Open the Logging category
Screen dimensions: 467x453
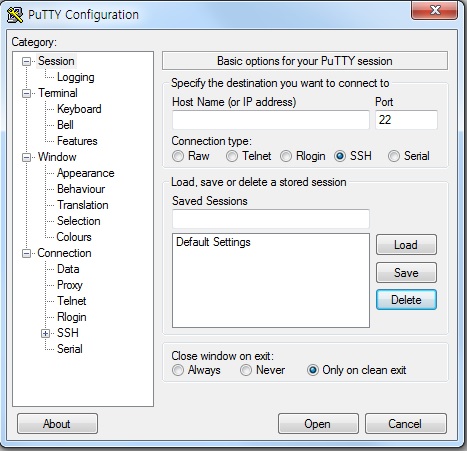click(76, 77)
